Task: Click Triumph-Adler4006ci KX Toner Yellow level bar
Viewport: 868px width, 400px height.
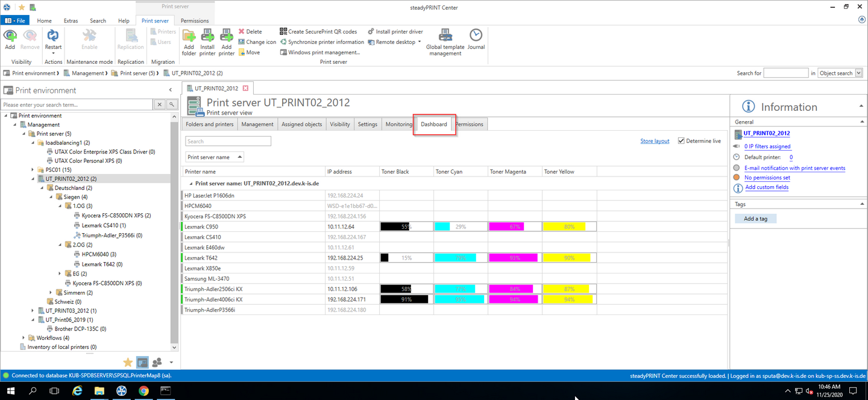Action: point(570,299)
